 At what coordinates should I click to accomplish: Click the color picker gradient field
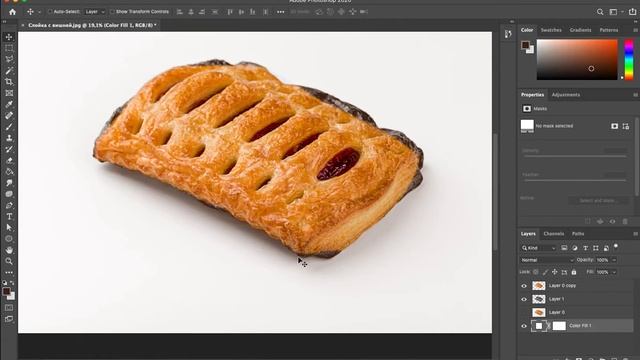pos(577,60)
